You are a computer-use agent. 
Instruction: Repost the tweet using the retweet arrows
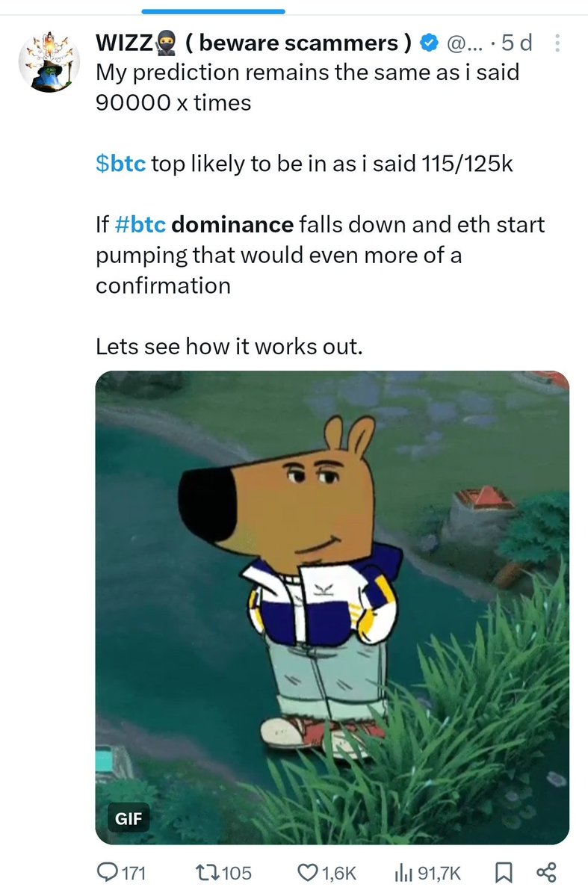tap(206, 872)
